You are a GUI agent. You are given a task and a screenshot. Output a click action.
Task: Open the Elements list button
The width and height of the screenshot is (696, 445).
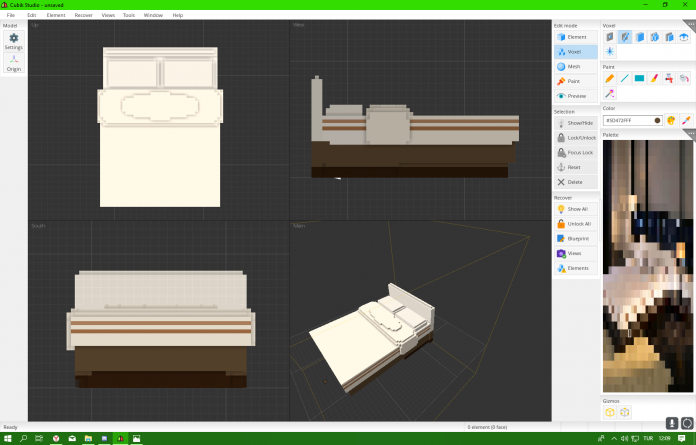click(x=576, y=268)
